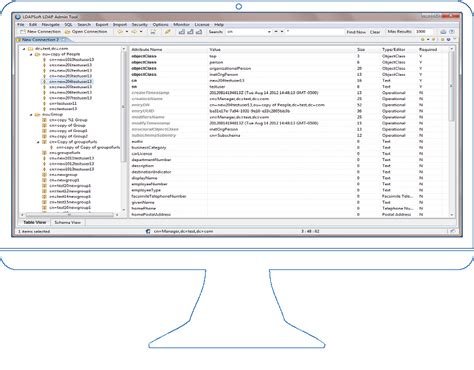Open the Search menu

(x=84, y=25)
